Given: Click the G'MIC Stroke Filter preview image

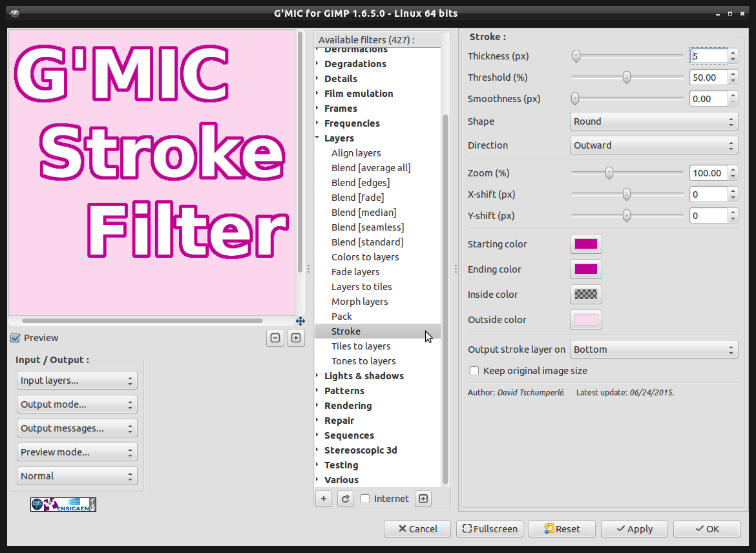Looking at the screenshot, I should tap(152, 172).
